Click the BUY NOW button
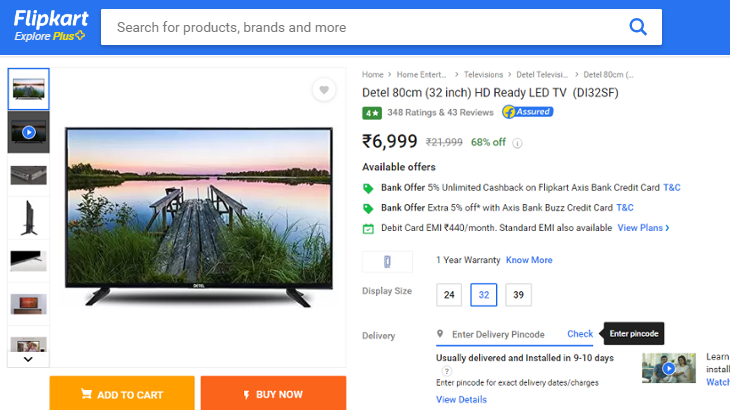The width and height of the screenshot is (730, 410). tap(273, 394)
